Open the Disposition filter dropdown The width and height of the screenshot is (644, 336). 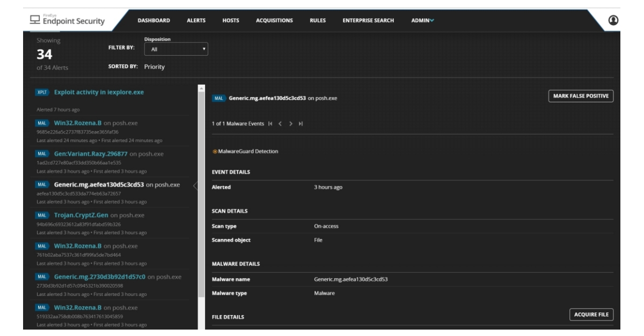pyautogui.click(x=175, y=49)
